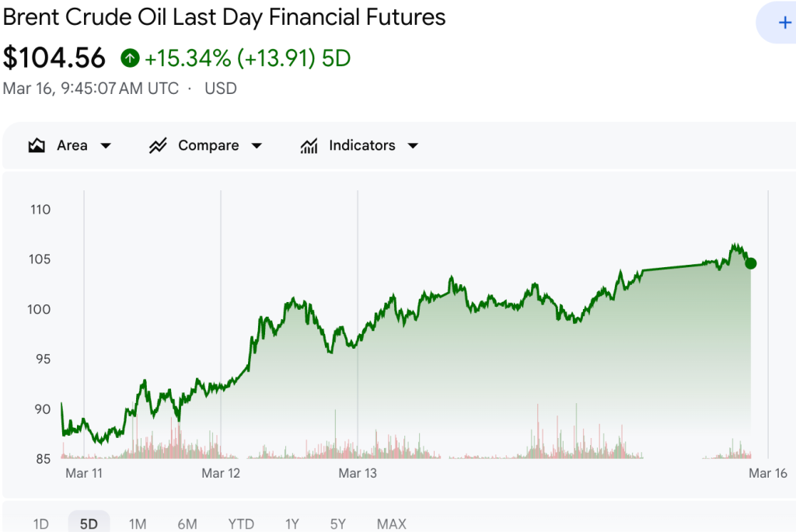Click the 6M time range option
The width and height of the screenshot is (796, 532).
(187, 524)
